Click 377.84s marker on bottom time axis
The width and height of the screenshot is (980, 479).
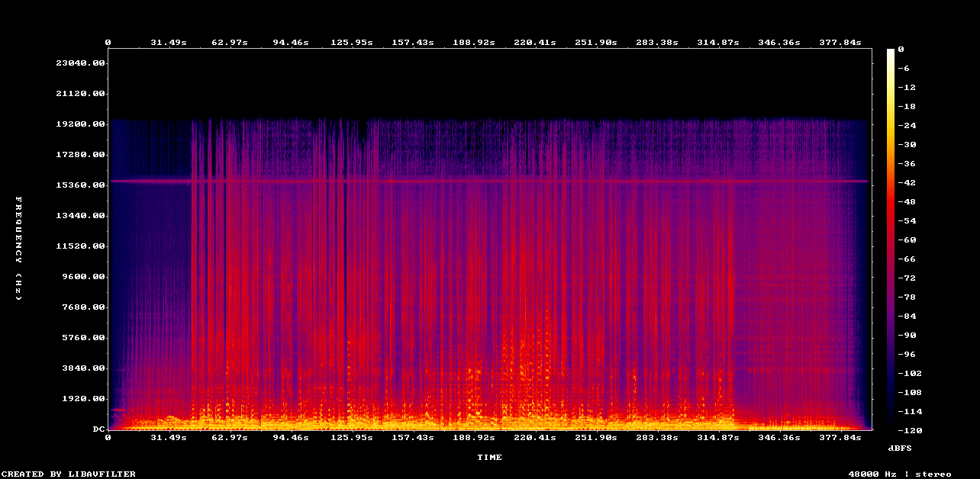point(842,438)
